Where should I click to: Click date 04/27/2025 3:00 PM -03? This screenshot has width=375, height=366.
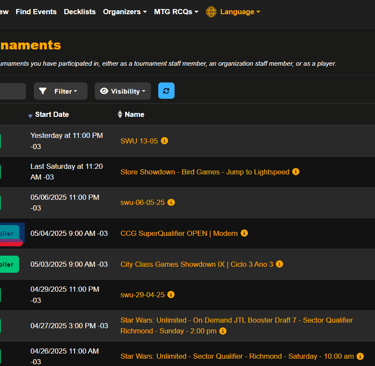click(69, 326)
